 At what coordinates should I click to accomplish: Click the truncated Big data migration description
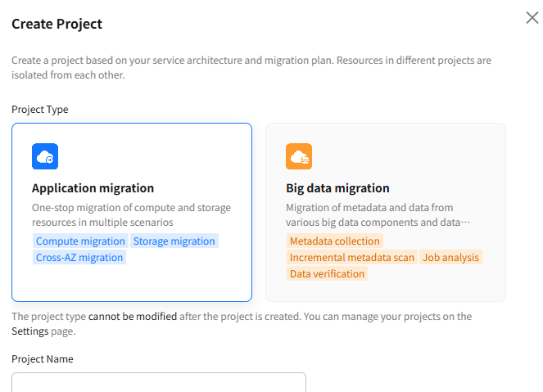(x=378, y=215)
